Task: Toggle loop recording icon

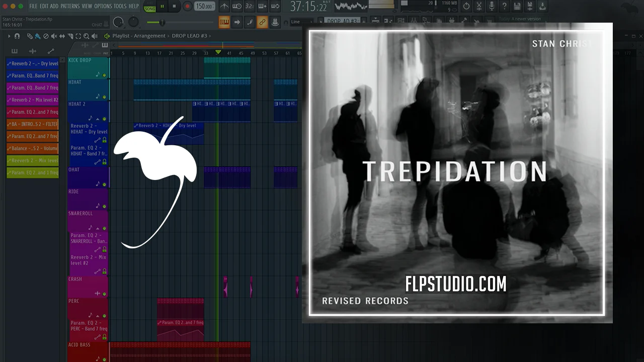Action: click(275, 6)
